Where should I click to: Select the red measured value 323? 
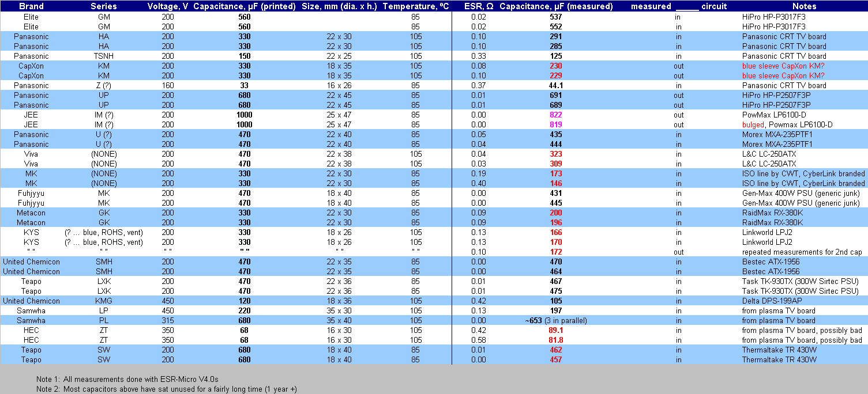coord(556,154)
